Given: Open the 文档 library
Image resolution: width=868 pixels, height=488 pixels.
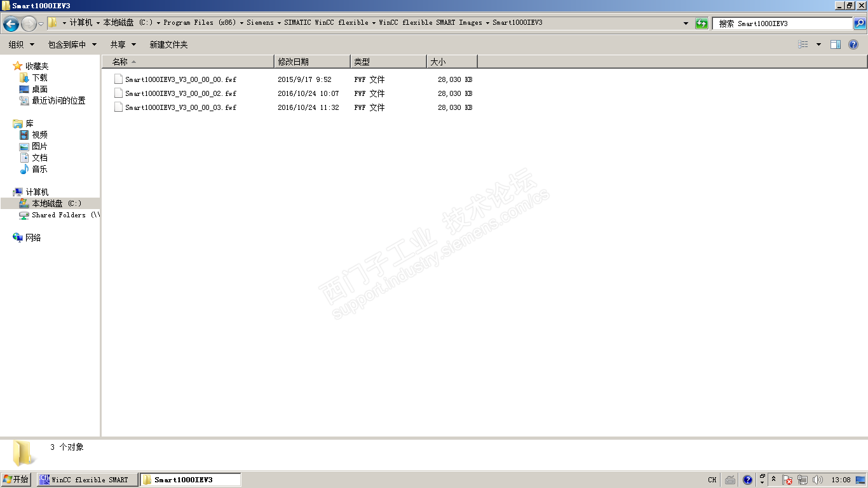Looking at the screenshot, I should click(39, 158).
